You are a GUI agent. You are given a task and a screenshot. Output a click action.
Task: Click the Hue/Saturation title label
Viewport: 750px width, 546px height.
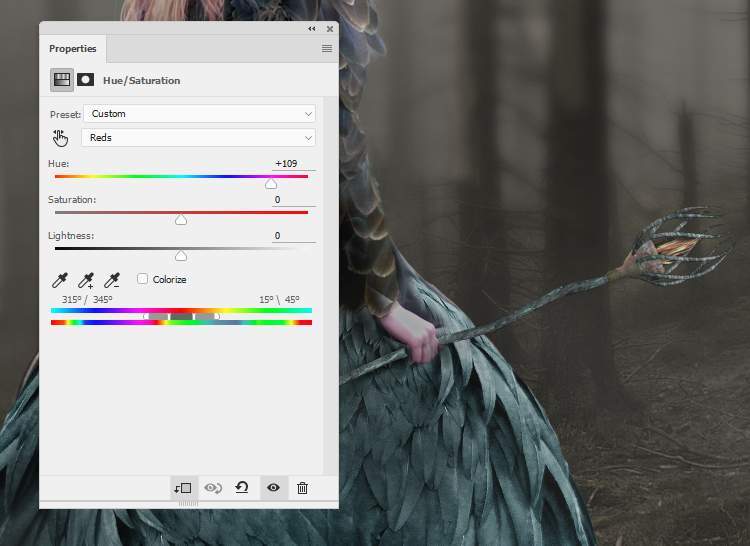[x=142, y=80]
